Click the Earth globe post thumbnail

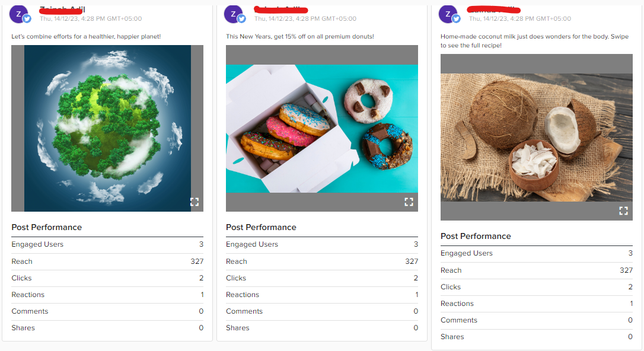pyautogui.click(x=107, y=129)
